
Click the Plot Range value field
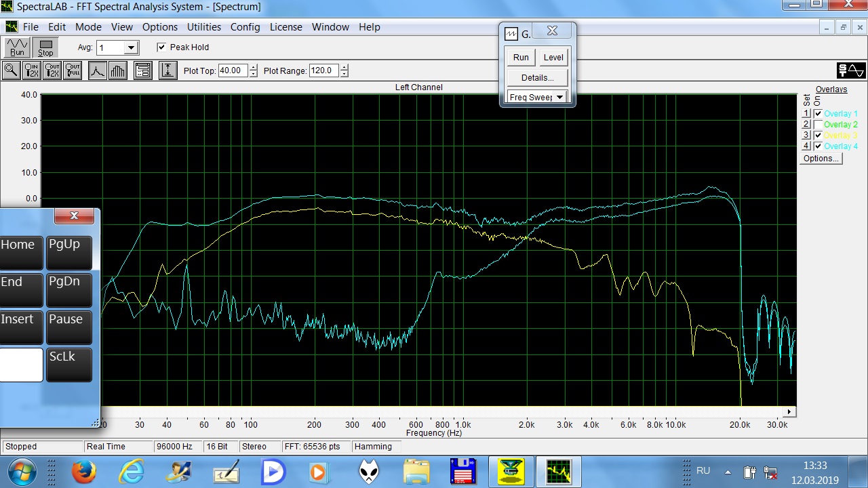324,70
